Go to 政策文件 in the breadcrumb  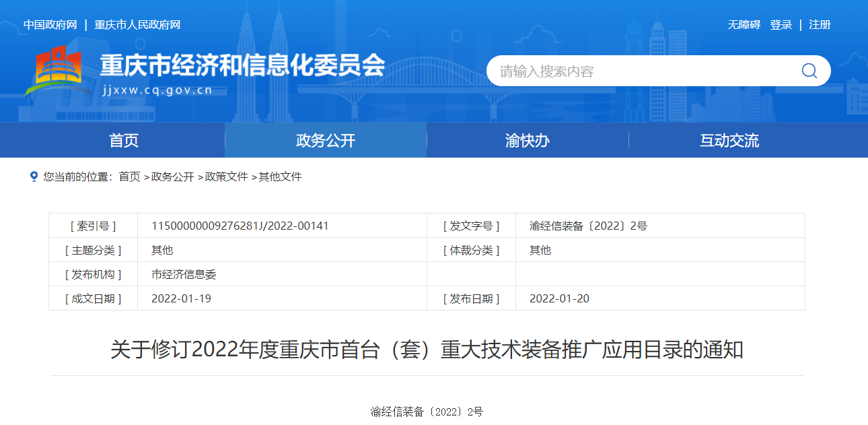(x=227, y=176)
